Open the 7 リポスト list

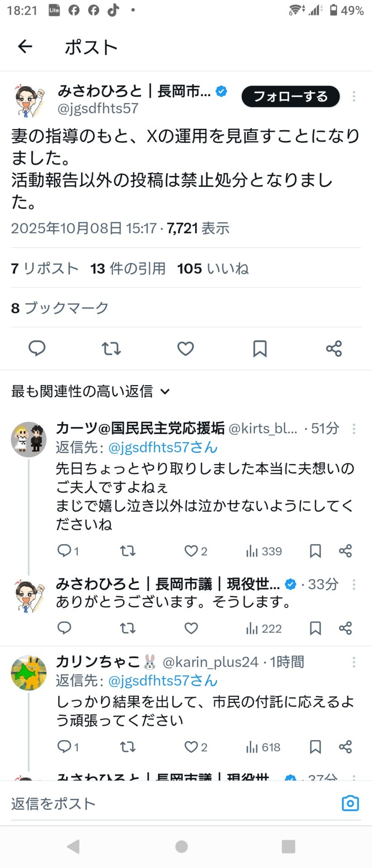point(45,269)
